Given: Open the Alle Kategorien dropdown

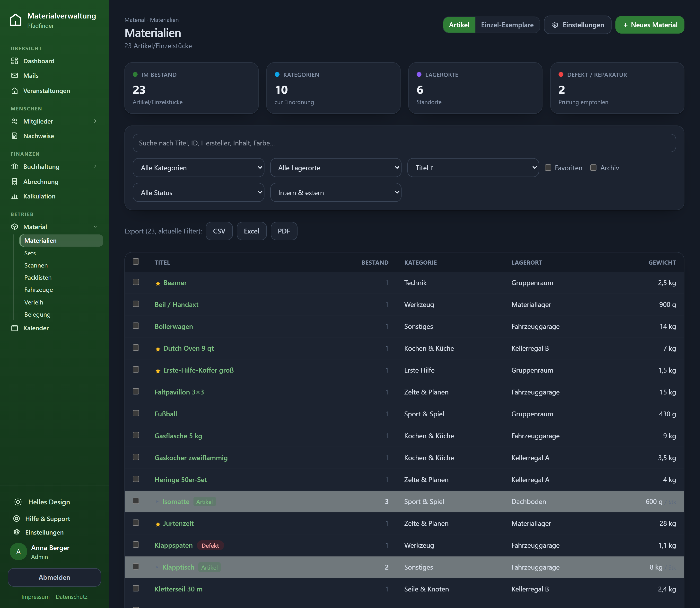Looking at the screenshot, I should point(198,168).
